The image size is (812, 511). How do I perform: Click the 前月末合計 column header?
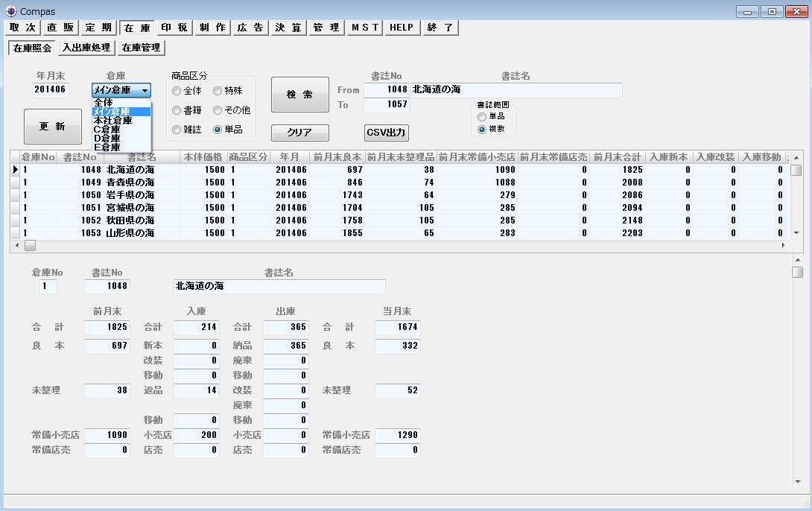click(x=618, y=157)
